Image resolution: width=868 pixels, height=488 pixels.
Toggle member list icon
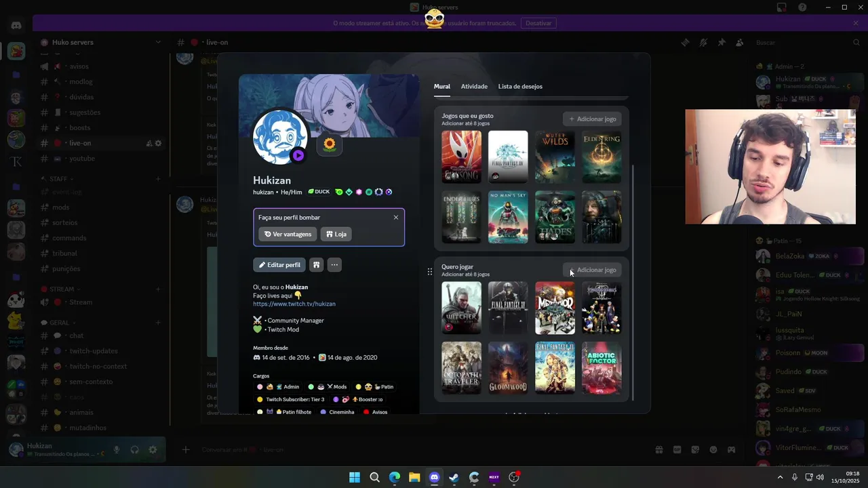click(x=740, y=42)
